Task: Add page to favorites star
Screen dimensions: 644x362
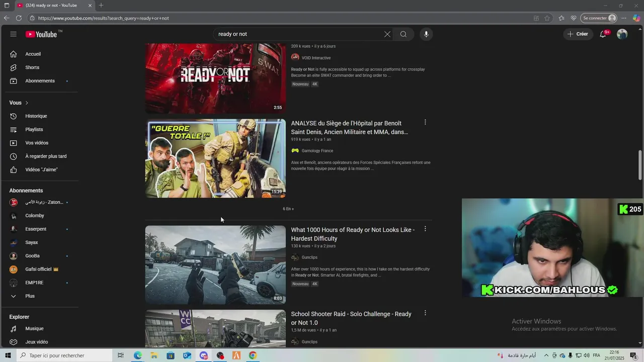Action: click(547, 18)
